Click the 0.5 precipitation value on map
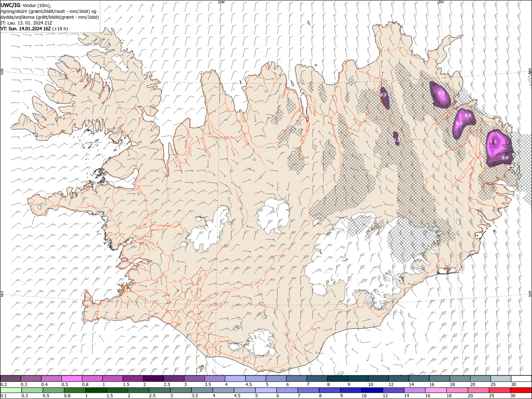 (x=468, y=116)
